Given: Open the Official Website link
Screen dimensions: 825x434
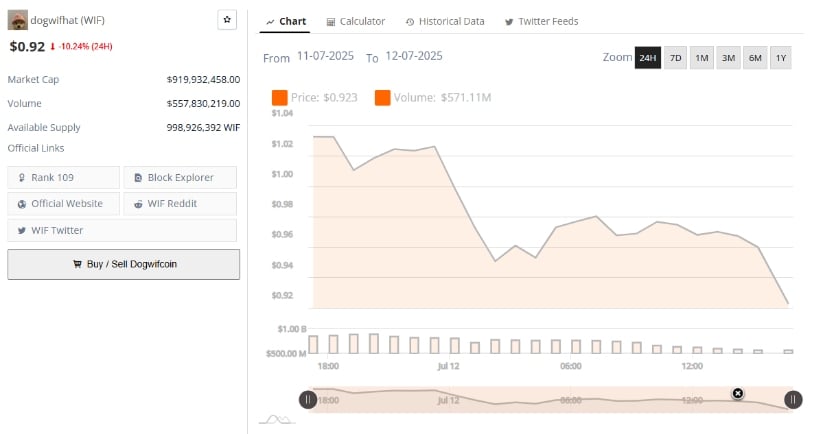Looking at the screenshot, I should tap(64, 204).
